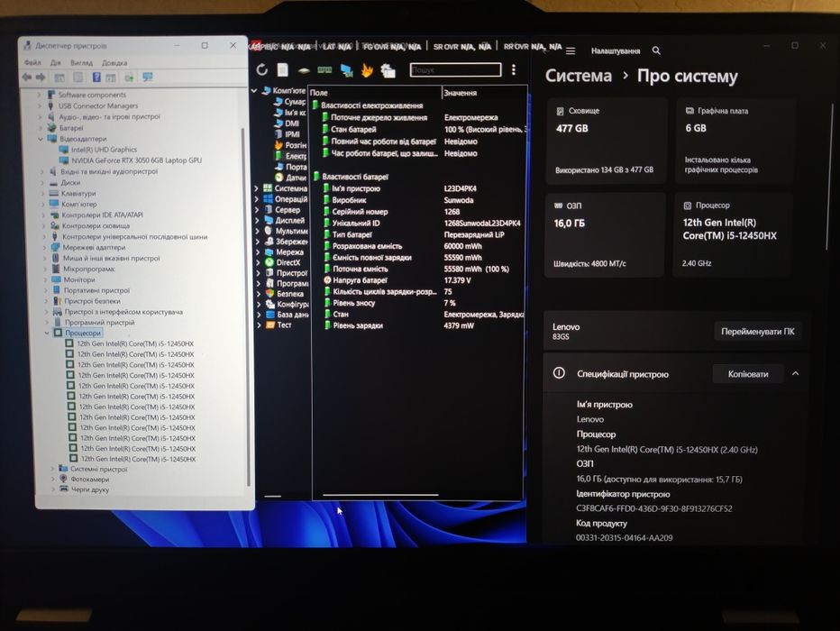The height and width of the screenshot is (631, 840).
Task: Click the Forward arrow in Device Manager toolbar
Action: [41, 78]
